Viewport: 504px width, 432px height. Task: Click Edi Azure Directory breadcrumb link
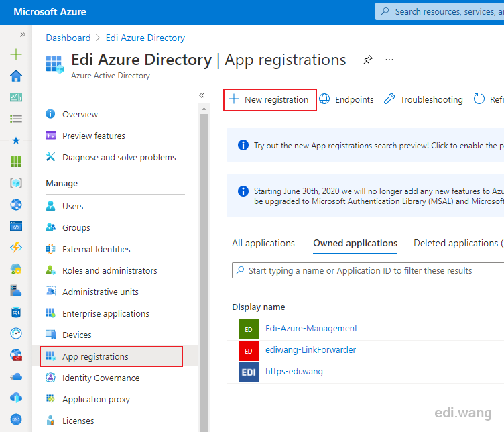145,38
